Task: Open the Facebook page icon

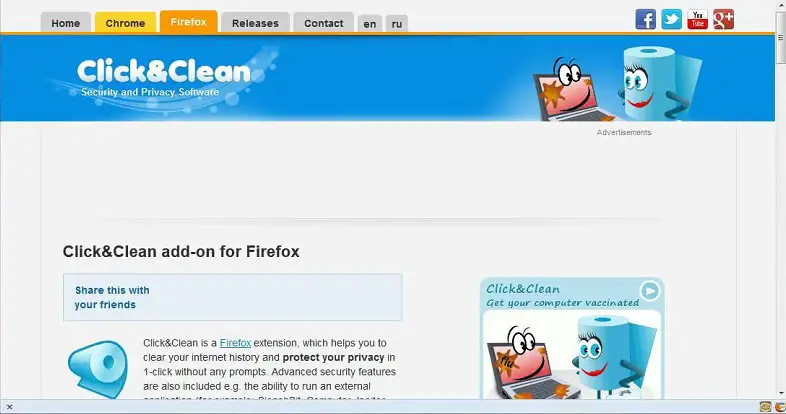Action: (646, 20)
